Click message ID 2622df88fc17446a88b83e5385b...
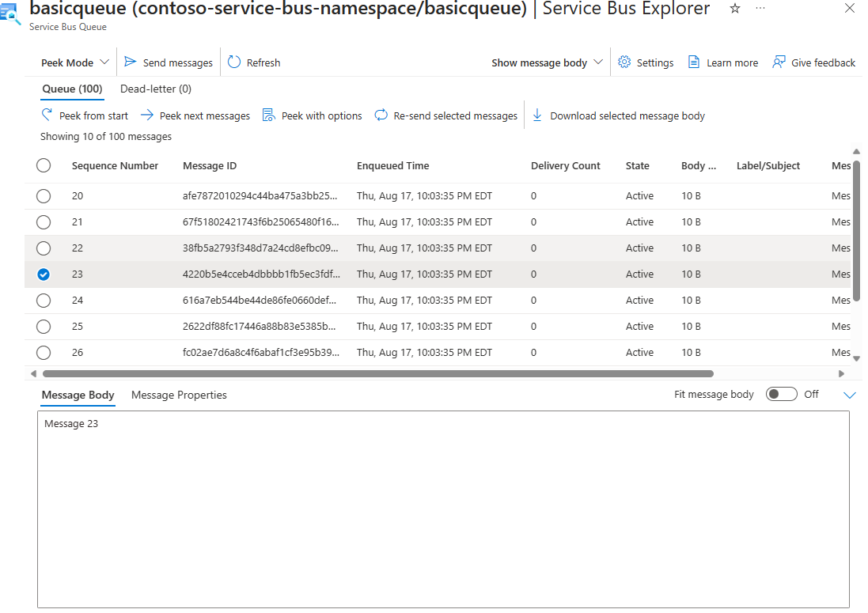This screenshot has width=868, height=613. coord(259,326)
